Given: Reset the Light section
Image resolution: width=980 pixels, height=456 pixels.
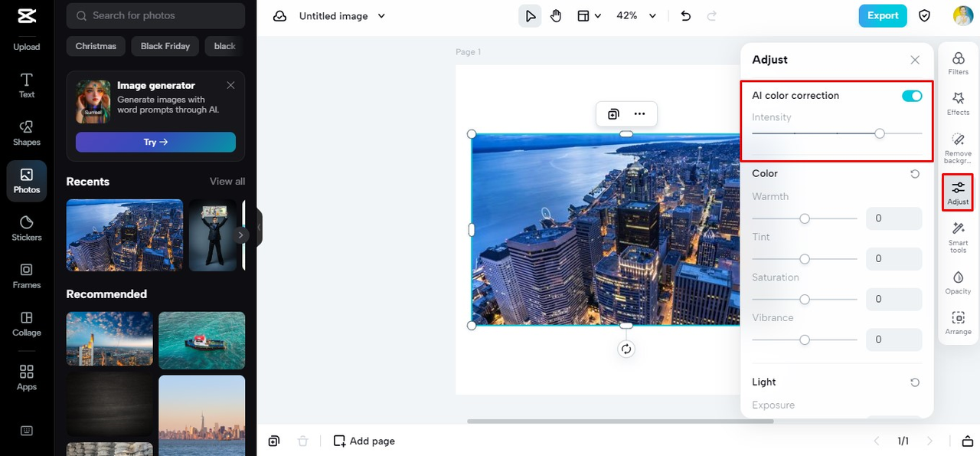Looking at the screenshot, I should click(x=915, y=382).
